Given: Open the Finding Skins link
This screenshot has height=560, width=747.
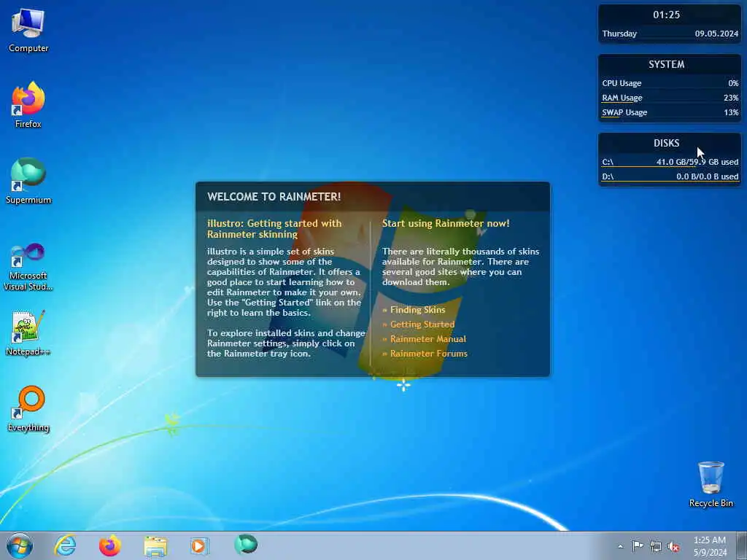Looking at the screenshot, I should coord(417,310).
